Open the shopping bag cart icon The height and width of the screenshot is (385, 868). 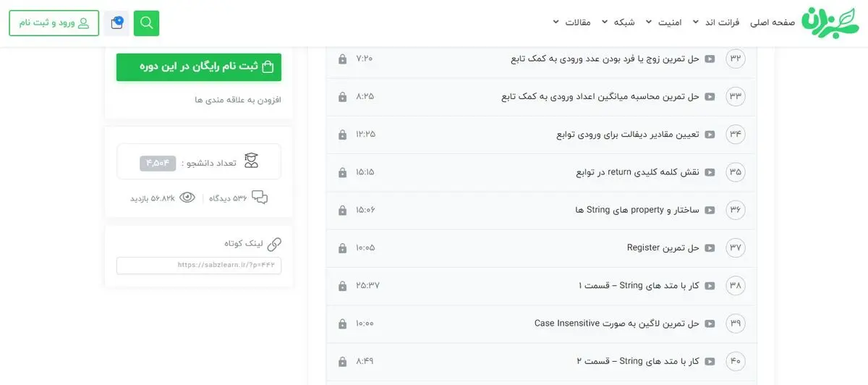(117, 23)
